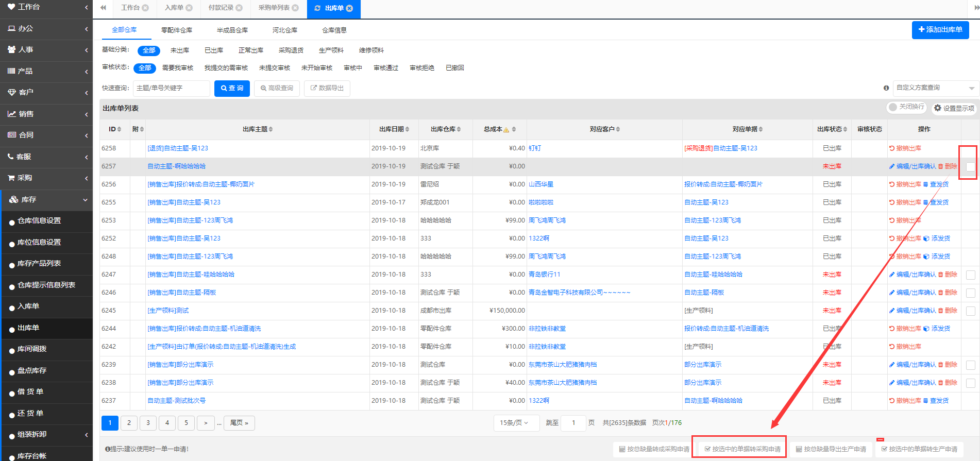Switch to 半成品仓库 tab
This screenshot has height=461, width=980.
232,30
